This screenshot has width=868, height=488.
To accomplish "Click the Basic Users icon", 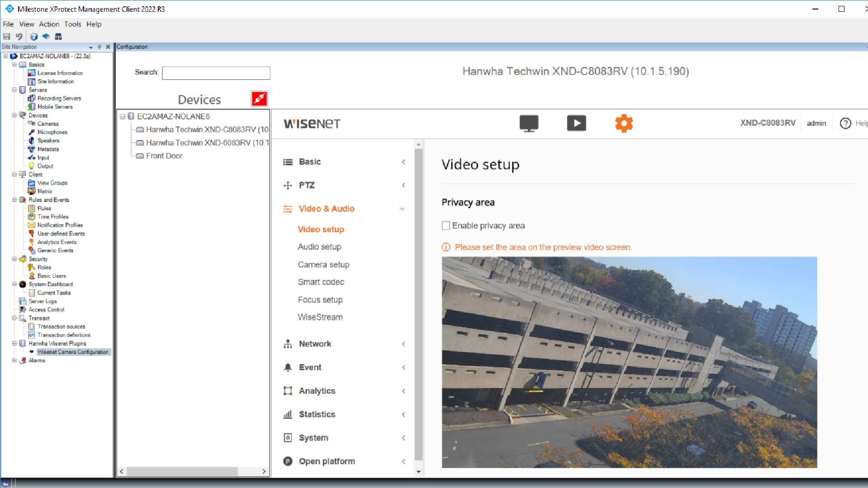I will [32, 276].
